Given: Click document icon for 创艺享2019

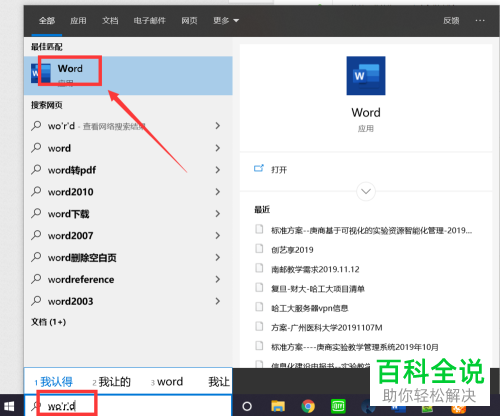Looking at the screenshot, I should coord(259,249).
